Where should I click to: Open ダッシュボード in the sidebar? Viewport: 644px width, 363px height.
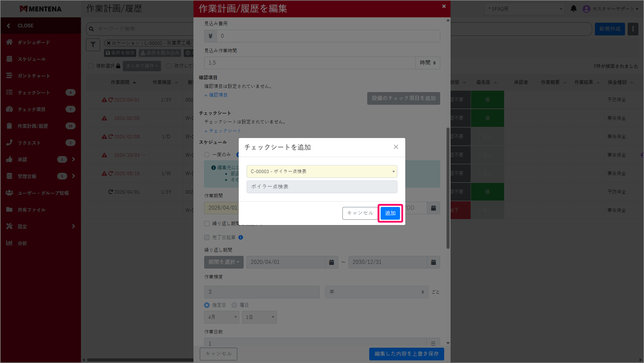(x=34, y=42)
